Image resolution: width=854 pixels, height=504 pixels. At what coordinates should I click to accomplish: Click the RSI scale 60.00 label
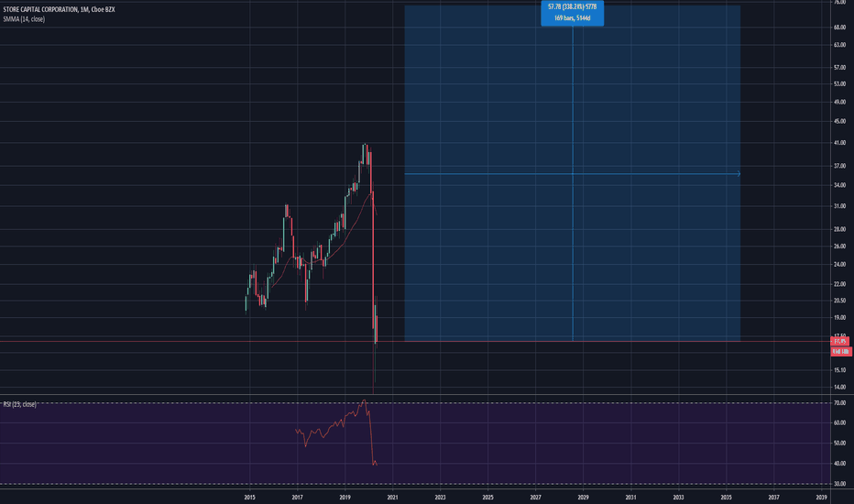coord(839,422)
